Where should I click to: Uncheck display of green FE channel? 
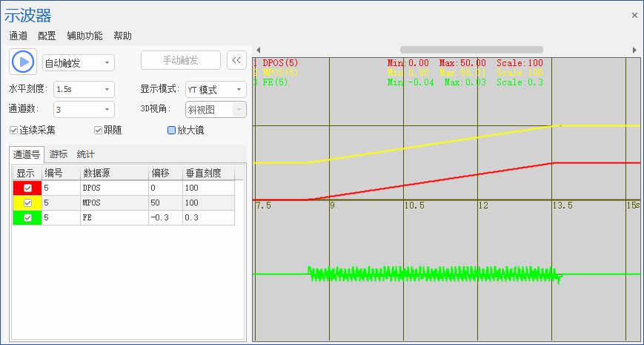click(27, 217)
